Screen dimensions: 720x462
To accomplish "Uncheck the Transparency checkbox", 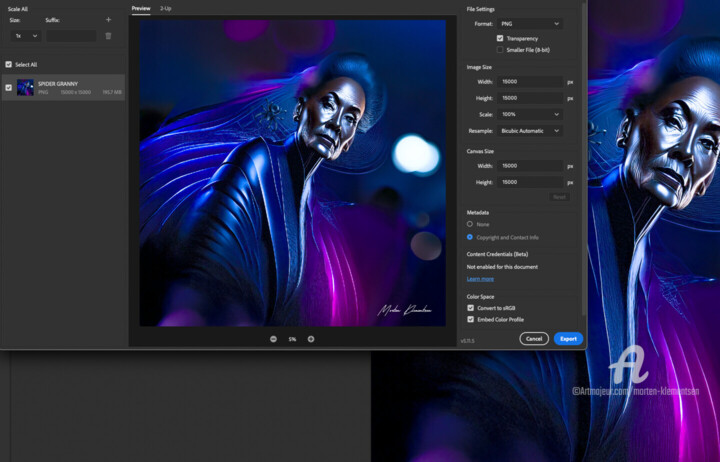I will click(x=500, y=38).
